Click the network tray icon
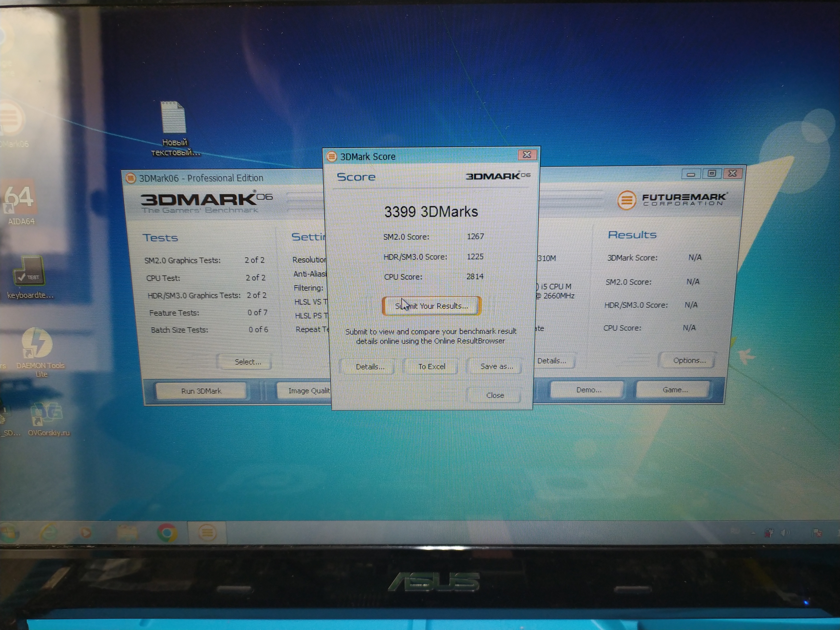Image resolution: width=840 pixels, height=630 pixels. pyautogui.click(x=769, y=533)
